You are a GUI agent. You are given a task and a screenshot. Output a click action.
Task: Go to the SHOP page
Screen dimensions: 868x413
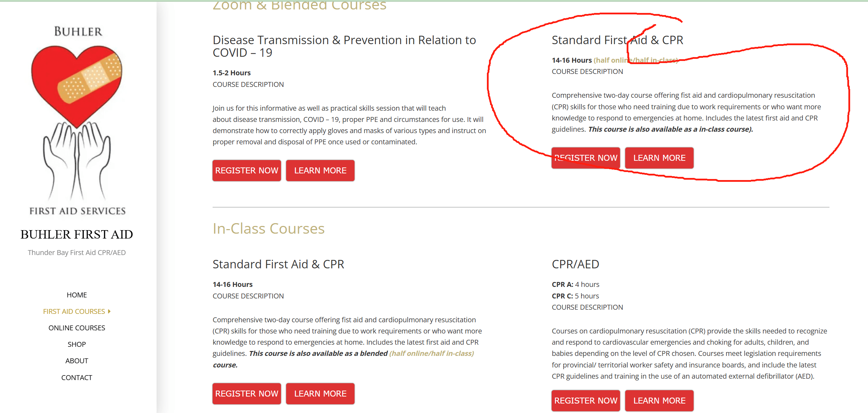coord(77,344)
